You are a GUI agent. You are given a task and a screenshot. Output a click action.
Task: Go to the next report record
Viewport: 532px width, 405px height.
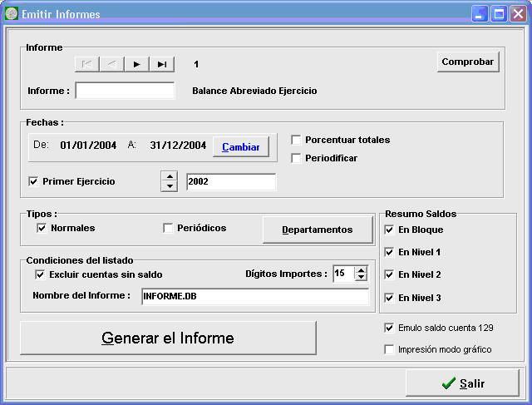point(136,64)
